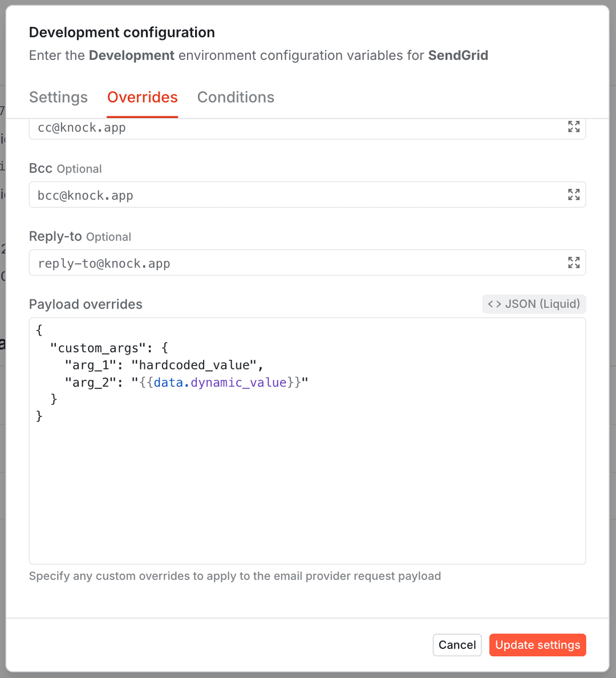Select the Overrides tab
This screenshot has width=616, height=678.
pyautogui.click(x=142, y=98)
